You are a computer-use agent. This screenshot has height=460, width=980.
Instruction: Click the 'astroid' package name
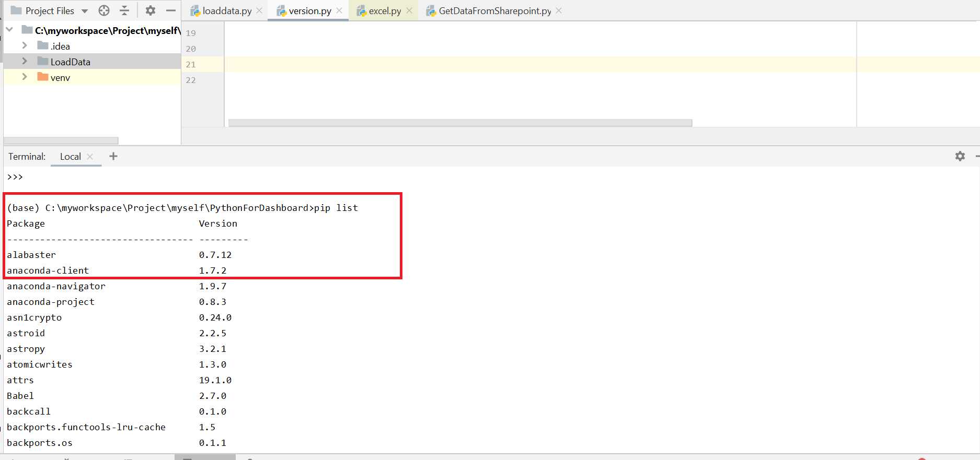click(x=26, y=333)
